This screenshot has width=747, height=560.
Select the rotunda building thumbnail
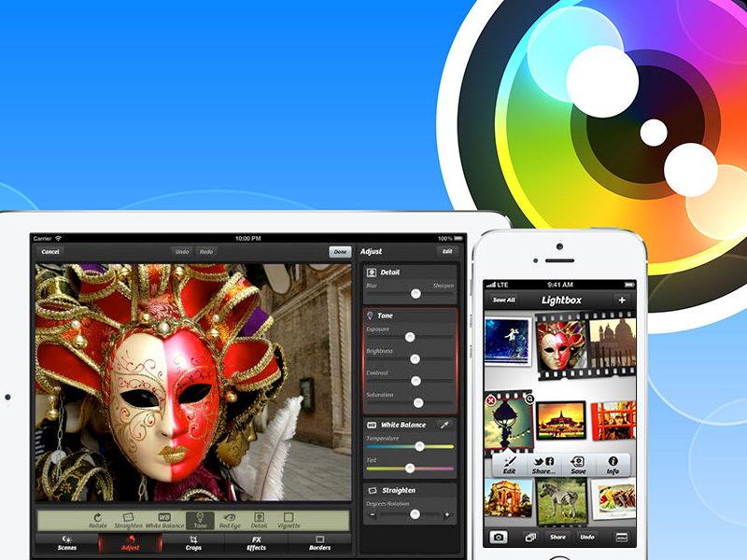(x=508, y=498)
